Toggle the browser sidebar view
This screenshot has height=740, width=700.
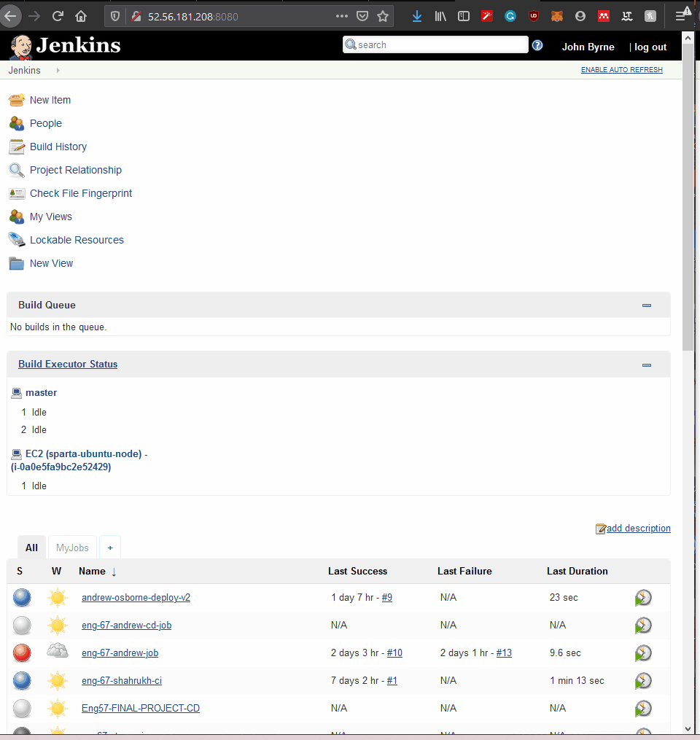(x=464, y=17)
